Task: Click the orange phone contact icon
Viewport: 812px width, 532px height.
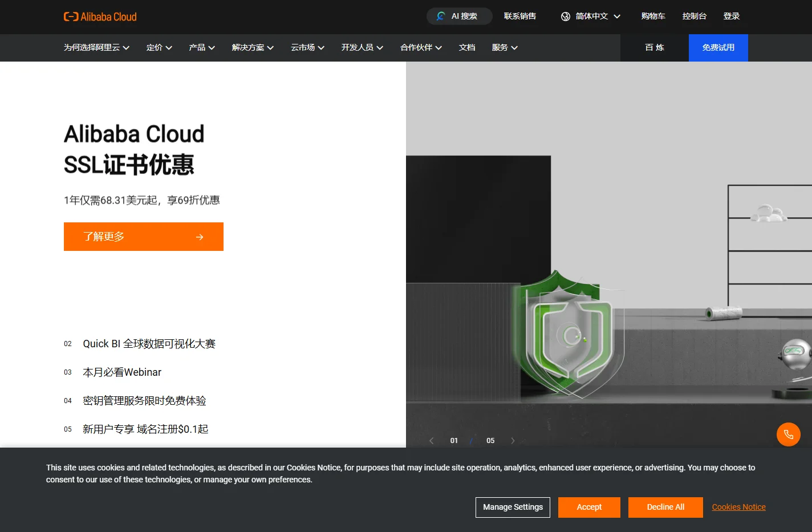Action: tap(789, 434)
